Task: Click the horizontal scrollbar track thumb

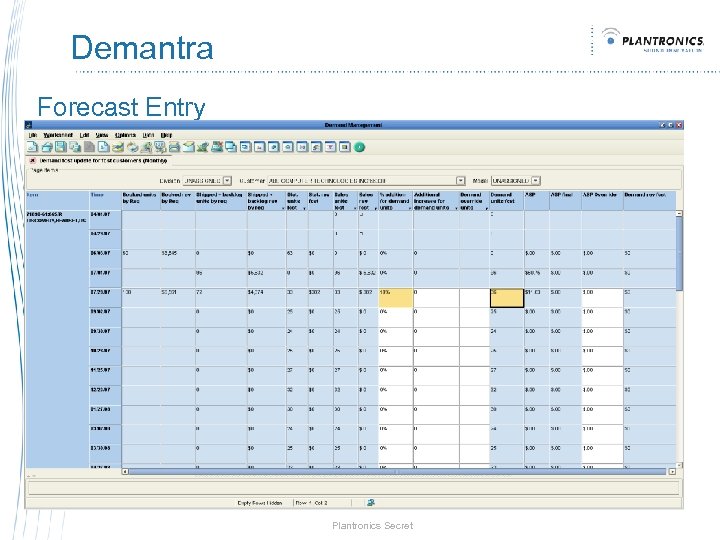Action: [397, 472]
